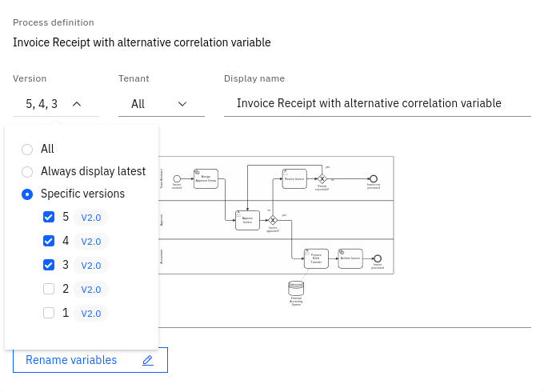Uncheck version 4 checkbox
This screenshot has width=544, height=392.
click(49, 241)
